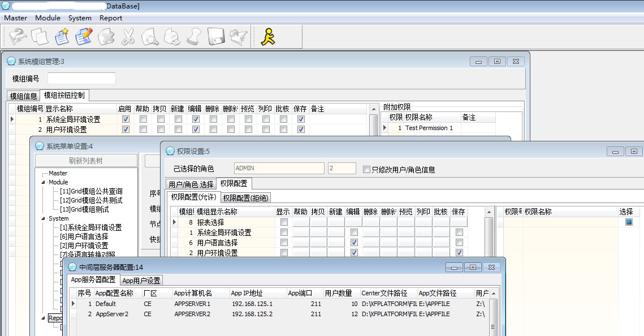
Task: Select [11]Grid模组公共查询 in the tree
Action: 91,191
